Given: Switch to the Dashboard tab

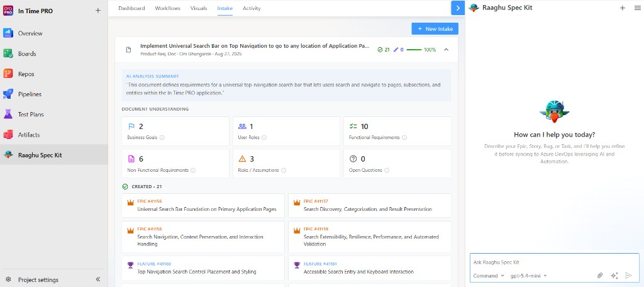Looking at the screenshot, I should click(131, 8).
